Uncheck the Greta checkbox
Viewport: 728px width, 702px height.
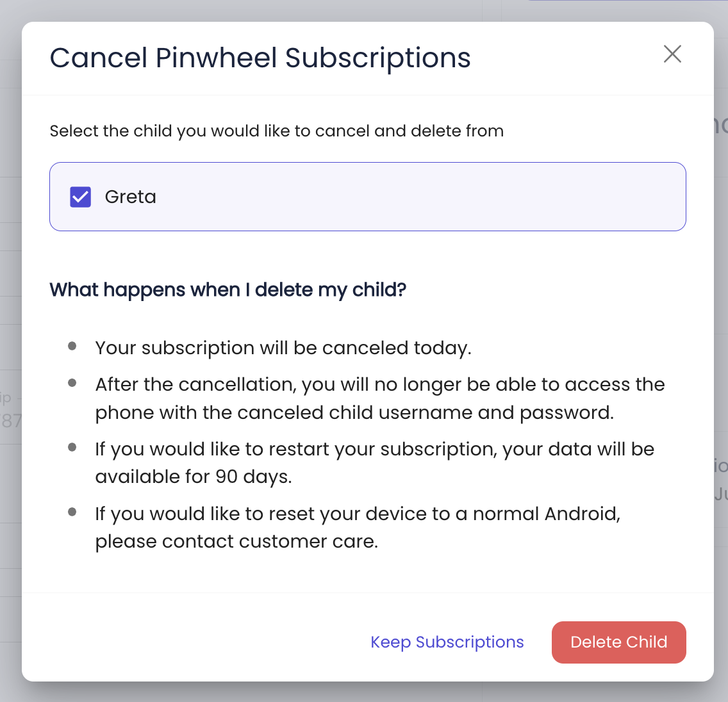point(81,197)
